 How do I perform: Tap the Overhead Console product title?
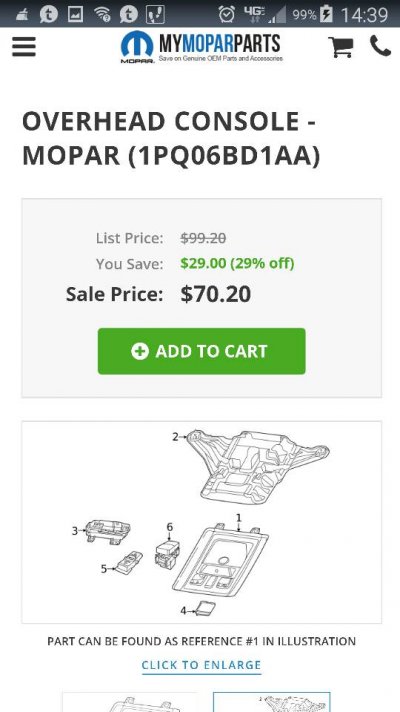pyautogui.click(x=171, y=138)
